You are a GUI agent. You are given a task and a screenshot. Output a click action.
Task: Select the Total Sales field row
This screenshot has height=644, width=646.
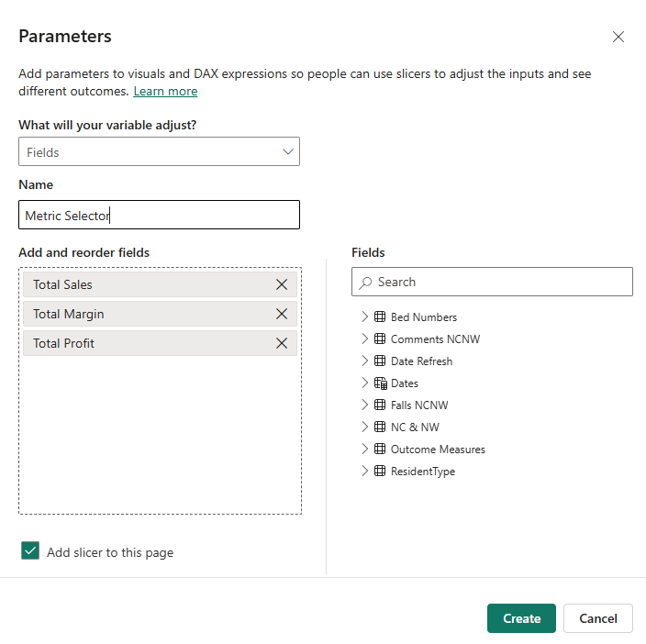pyautogui.click(x=160, y=284)
